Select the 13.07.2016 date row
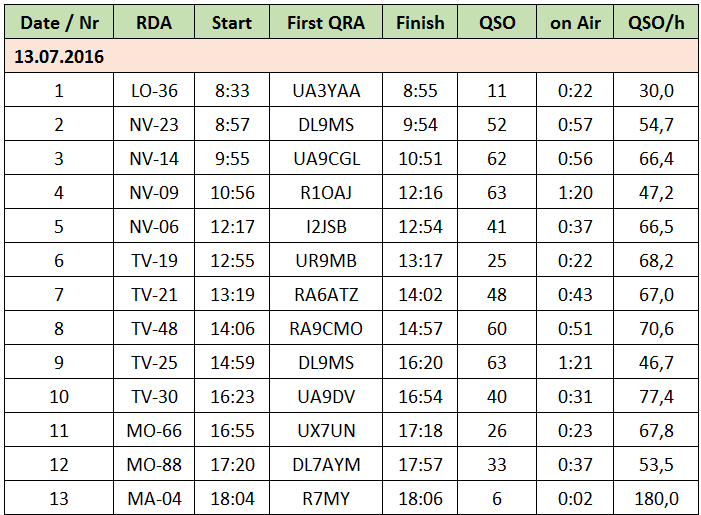Viewport: 701px width, 515px height. [58, 56]
